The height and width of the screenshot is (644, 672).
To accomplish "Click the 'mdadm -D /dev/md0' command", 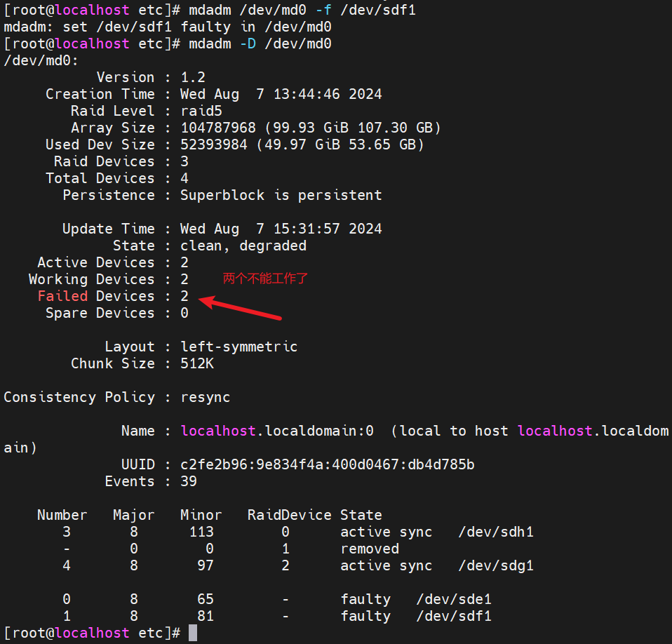I will tap(260, 43).
